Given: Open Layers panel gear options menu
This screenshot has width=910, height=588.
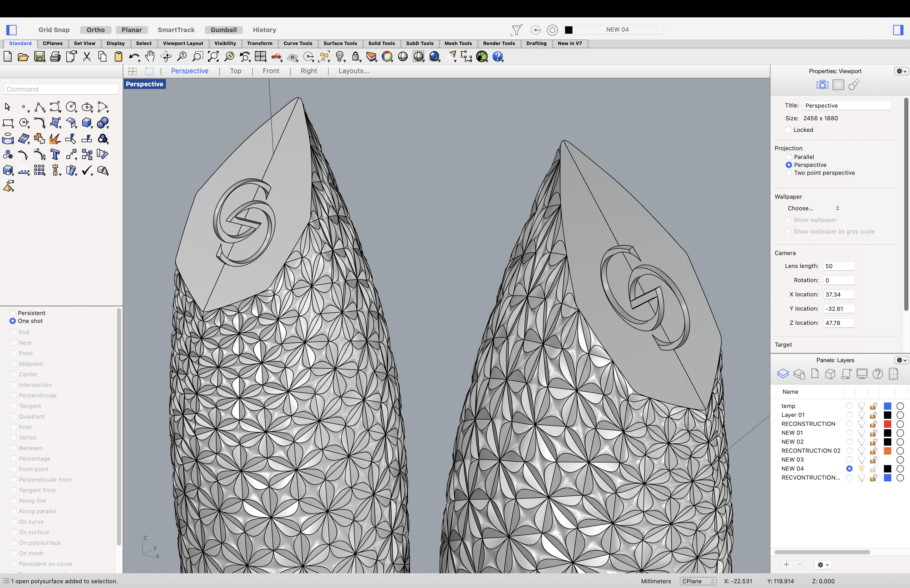Looking at the screenshot, I should coord(901,360).
